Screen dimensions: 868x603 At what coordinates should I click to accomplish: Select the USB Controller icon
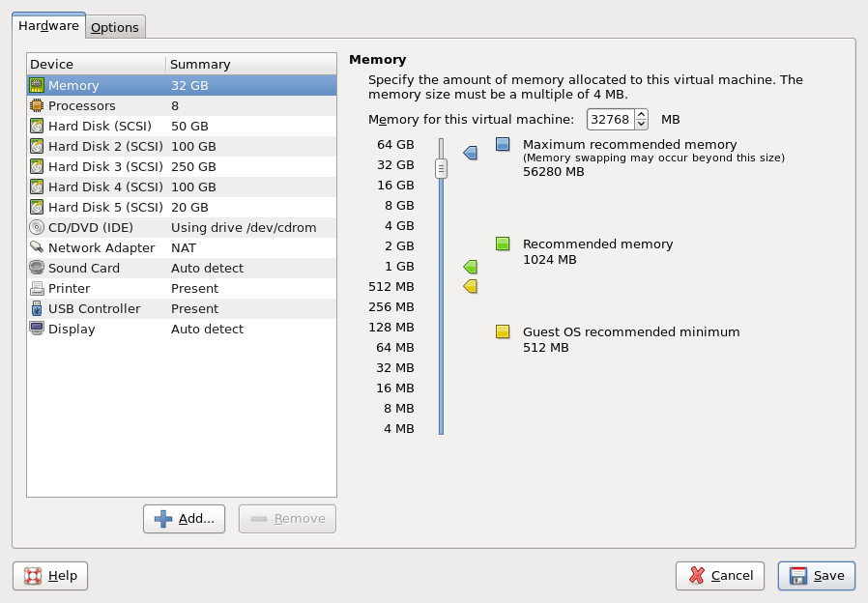(x=39, y=308)
